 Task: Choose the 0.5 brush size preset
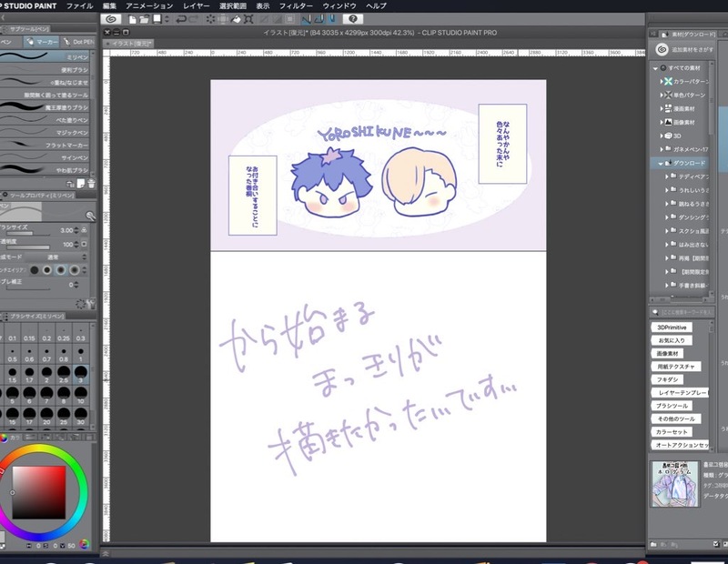tap(13, 355)
